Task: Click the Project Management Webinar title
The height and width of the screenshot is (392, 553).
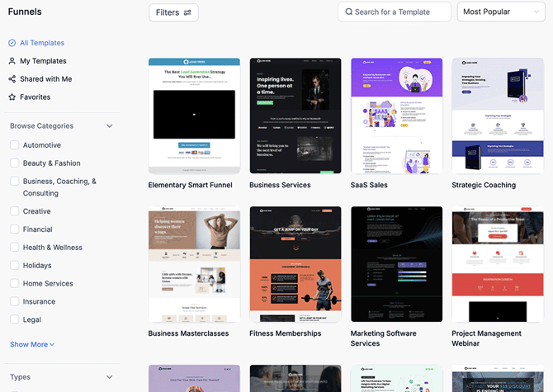Action: (x=486, y=338)
